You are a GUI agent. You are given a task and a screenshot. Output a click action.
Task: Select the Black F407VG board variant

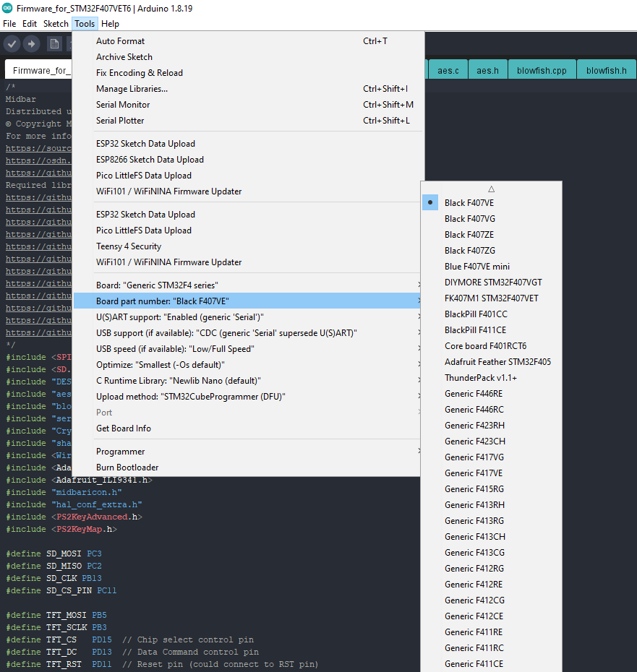click(x=471, y=218)
